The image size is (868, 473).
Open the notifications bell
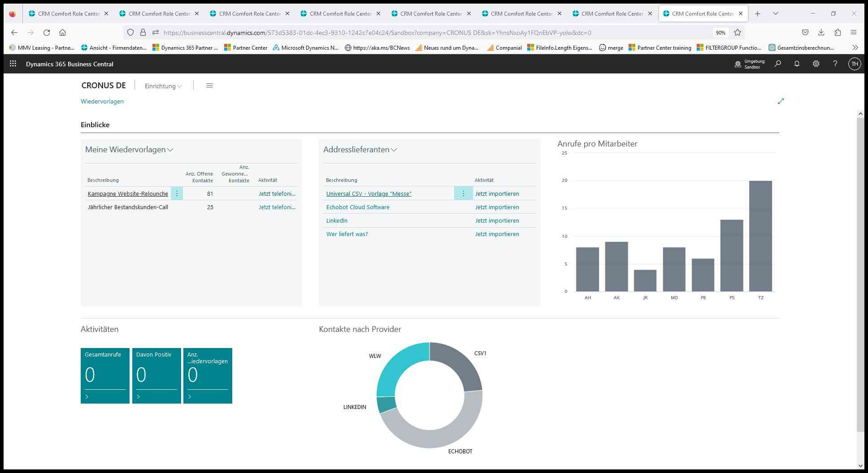point(797,64)
